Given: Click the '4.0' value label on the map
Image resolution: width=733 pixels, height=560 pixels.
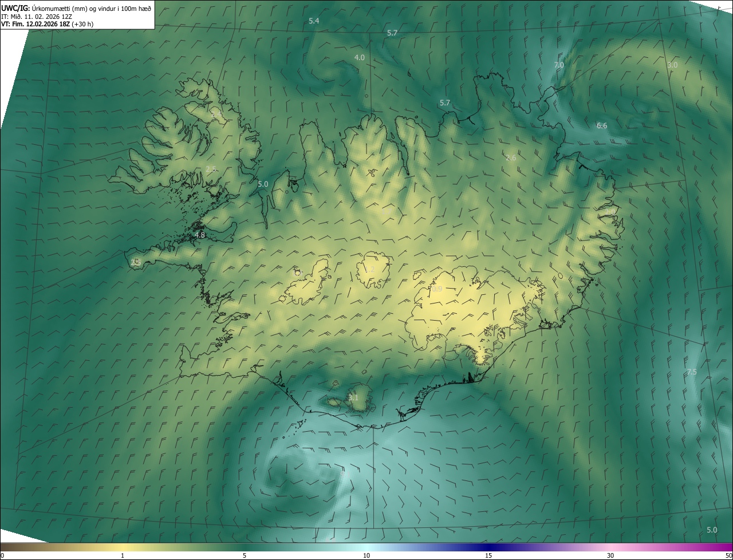Looking at the screenshot, I should [360, 57].
